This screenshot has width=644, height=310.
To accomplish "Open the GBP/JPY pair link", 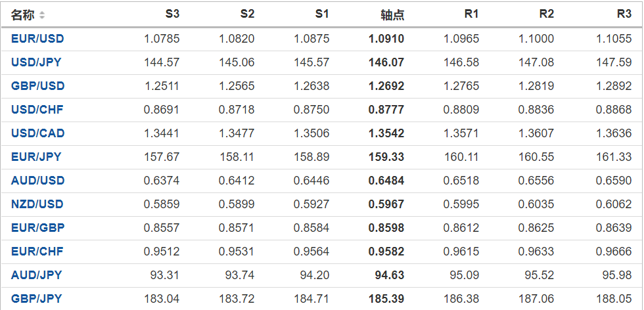I will 37,299.
